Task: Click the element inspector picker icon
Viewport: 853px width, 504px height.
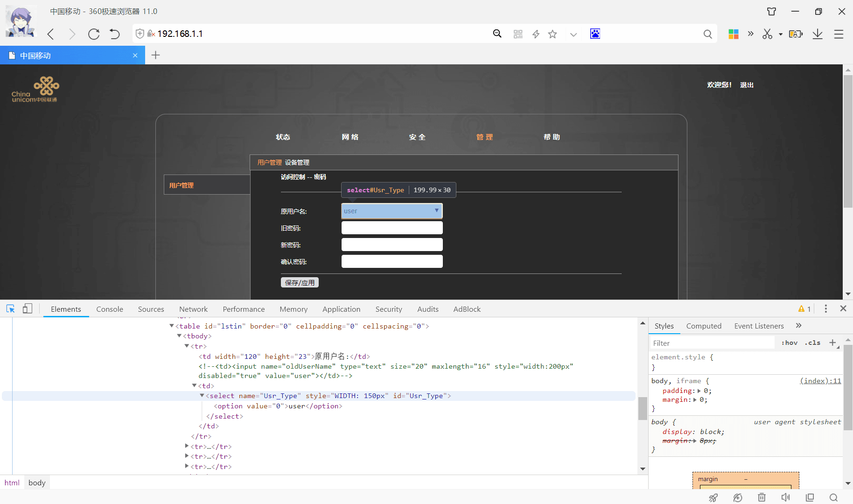Action: [10, 309]
